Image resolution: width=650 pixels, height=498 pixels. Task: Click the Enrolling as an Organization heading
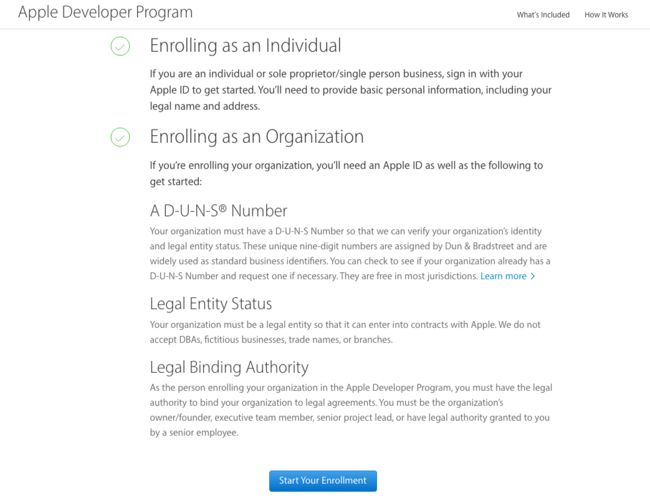pyautogui.click(x=257, y=136)
